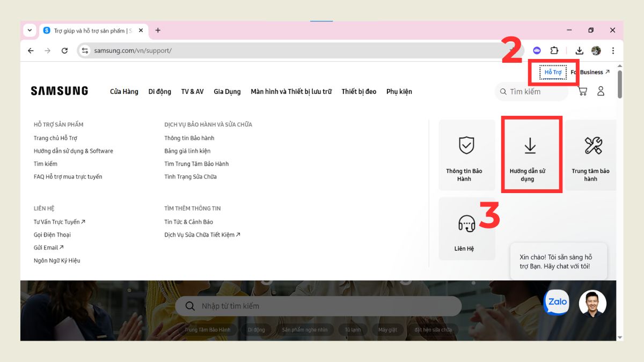Open Màn hình và Thiết bị lưu trữ menu
This screenshot has width=644, height=362.
[x=291, y=92]
